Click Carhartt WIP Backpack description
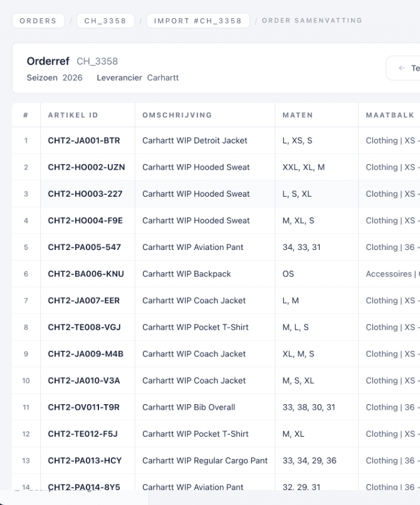420x505 pixels. point(187,274)
